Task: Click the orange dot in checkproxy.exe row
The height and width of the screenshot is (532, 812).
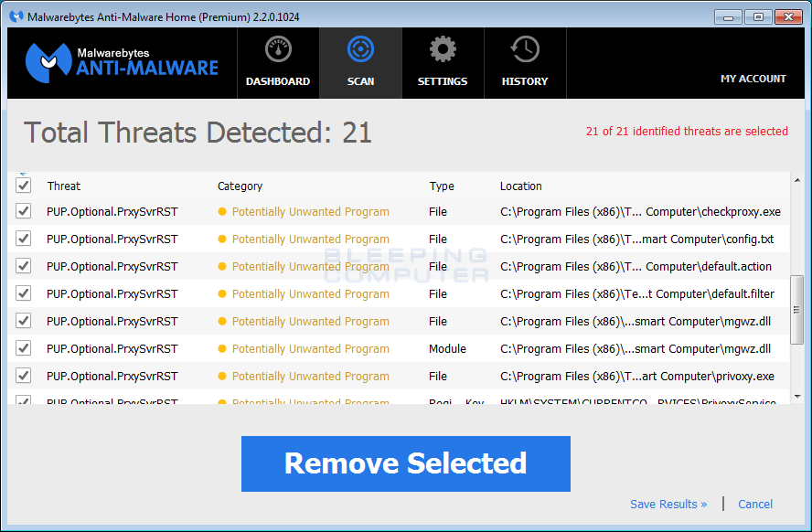Action: pyautogui.click(x=222, y=212)
